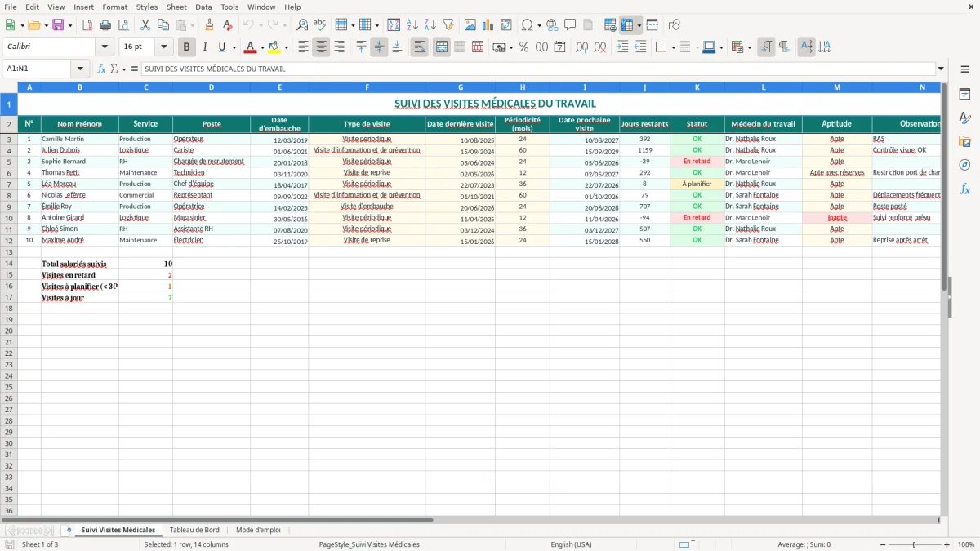Click the Open folder icon
Viewport: 980px width, 551px height.
33,25
